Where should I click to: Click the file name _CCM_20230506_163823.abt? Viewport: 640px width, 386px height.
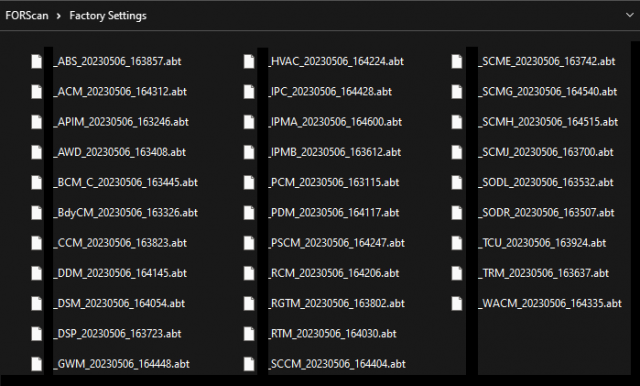point(120,243)
